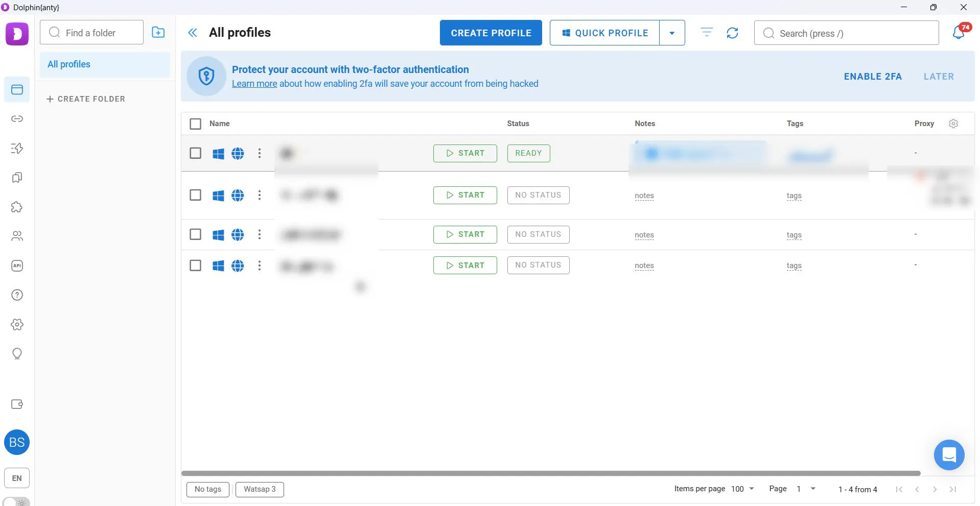Check the second profile row checkbox
This screenshot has width=980, height=506.
click(195, 195)
